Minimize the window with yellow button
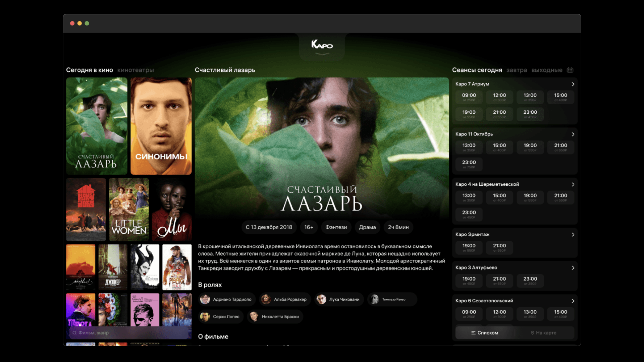644x362 pixels. [x=79, y=23]
